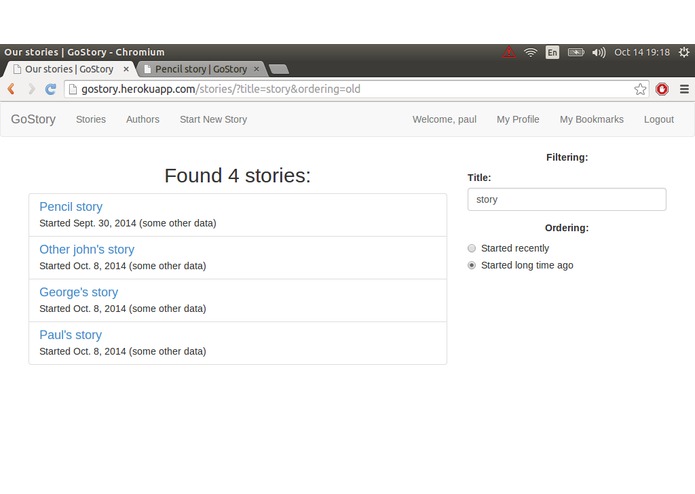695x494 pixels.
Task: Click the Title: label
Action: coord(479,178)
